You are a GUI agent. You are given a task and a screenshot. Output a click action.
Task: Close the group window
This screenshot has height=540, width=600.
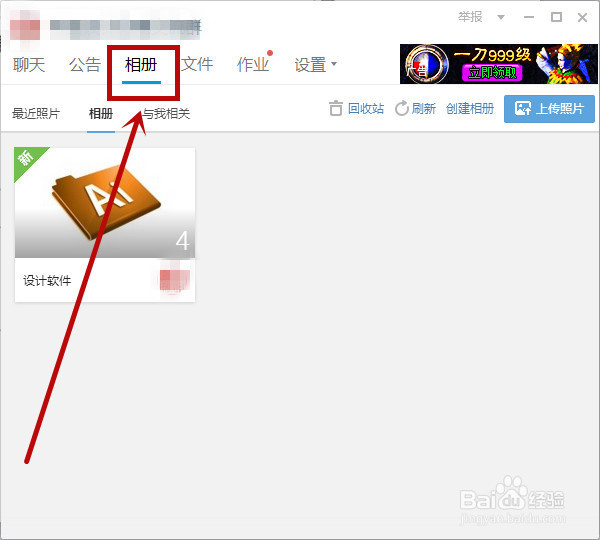(x=582, y=17)
